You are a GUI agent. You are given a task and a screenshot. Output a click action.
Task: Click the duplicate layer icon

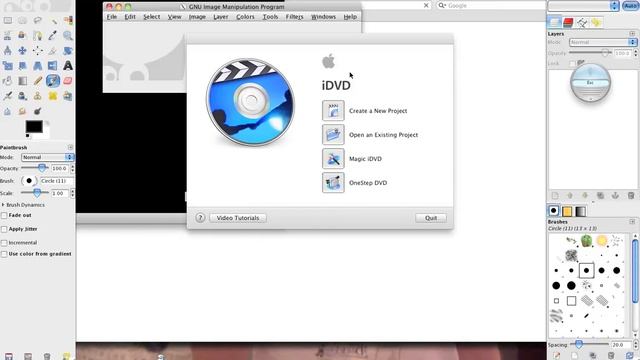click(600, 196)
